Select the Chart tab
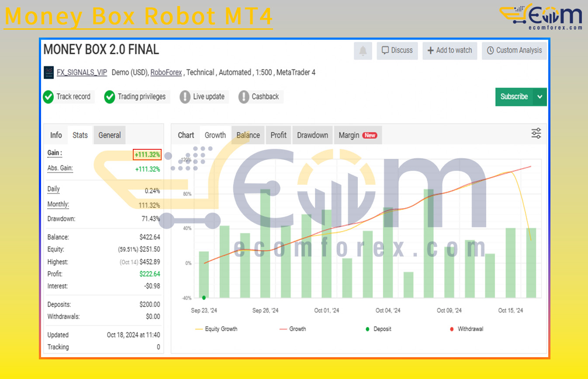The image size is (588, 379). tap(186, 135)
